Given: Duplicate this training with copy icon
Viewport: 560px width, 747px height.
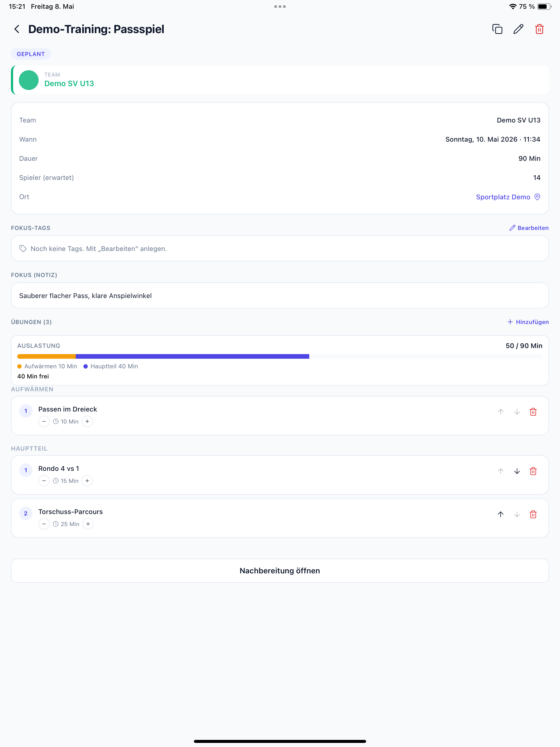Looking at the screenshot, I should [x=497, y=29].
